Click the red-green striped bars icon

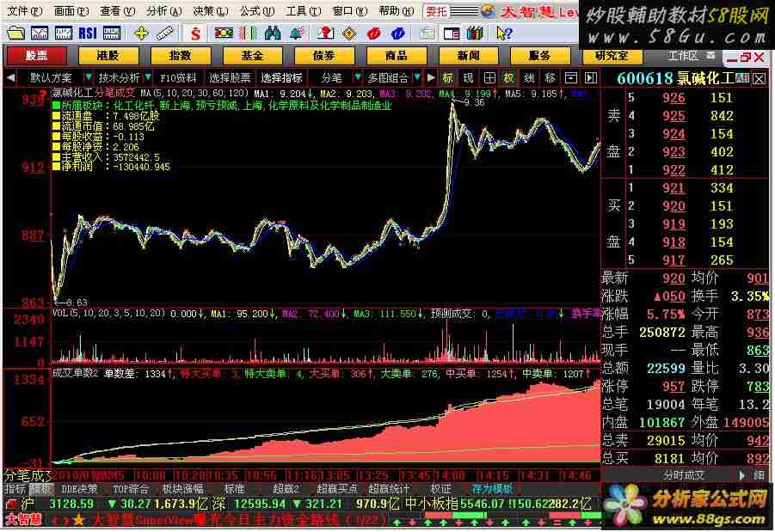pos(248,34)
